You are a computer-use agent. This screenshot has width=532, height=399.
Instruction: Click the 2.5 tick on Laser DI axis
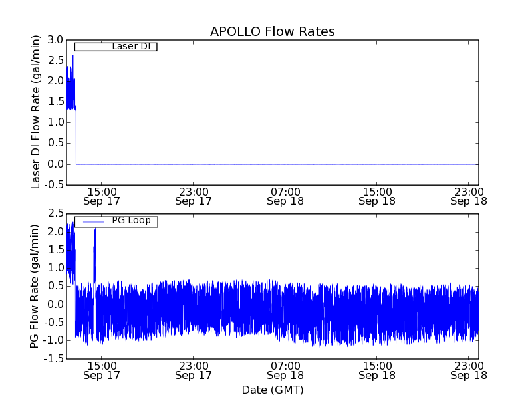(55, 61)
